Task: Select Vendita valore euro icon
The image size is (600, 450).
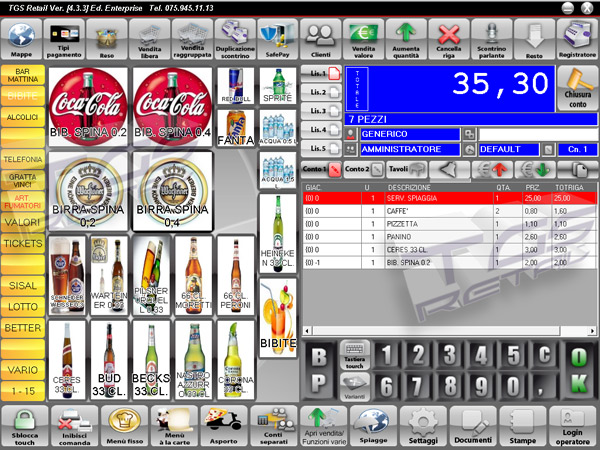Action: coord(364,39)
